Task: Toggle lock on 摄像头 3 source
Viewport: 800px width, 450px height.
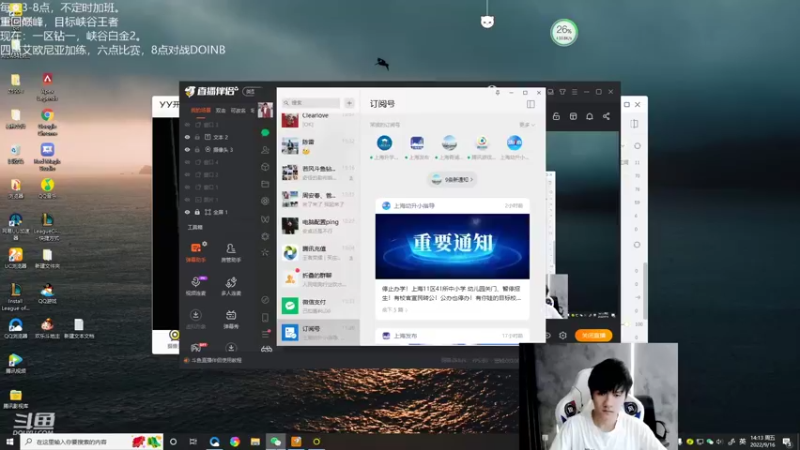Action: tap(197, 149)
